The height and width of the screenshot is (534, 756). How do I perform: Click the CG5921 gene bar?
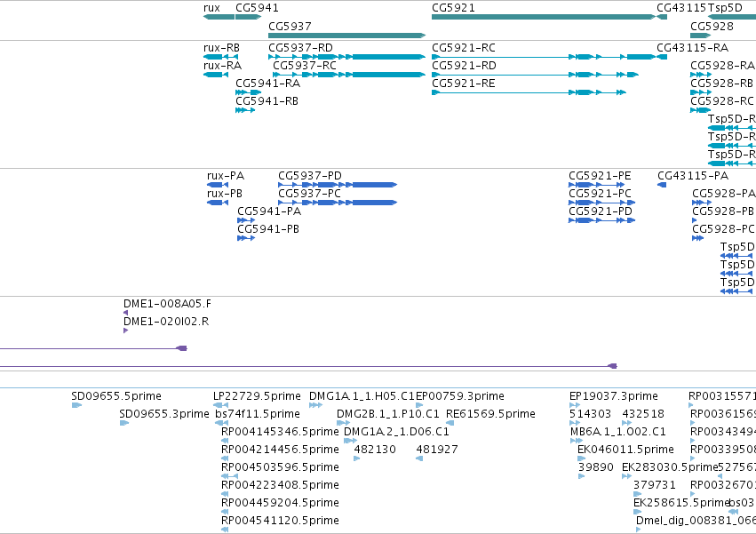tap(544, 17)
